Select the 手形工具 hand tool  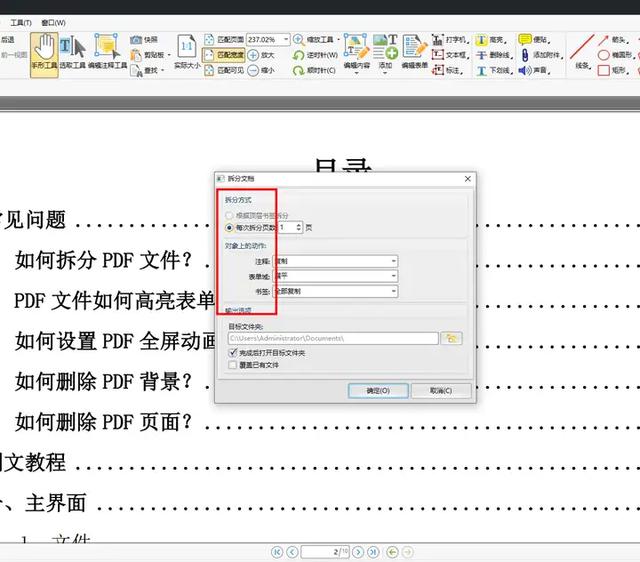coord(44,55)
